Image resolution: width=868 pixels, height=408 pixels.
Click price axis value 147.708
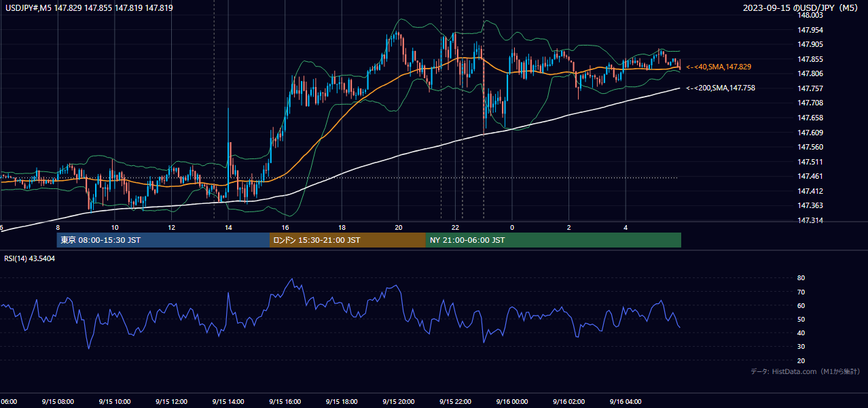(810, 103)
